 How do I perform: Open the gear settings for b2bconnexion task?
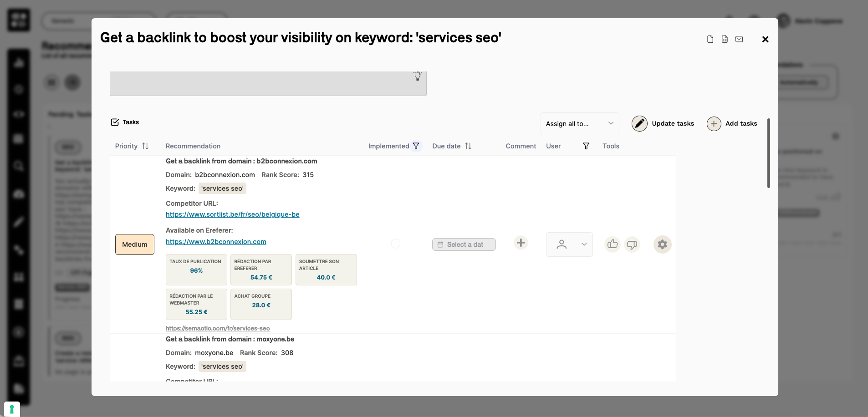662,244
